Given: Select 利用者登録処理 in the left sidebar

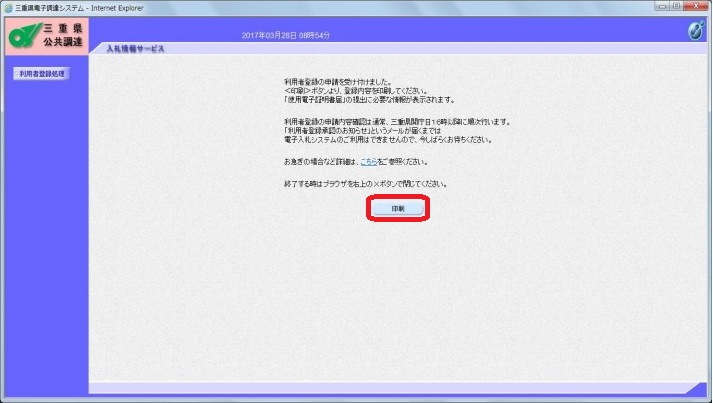Looking at the screenshot, I should (43, 74).
